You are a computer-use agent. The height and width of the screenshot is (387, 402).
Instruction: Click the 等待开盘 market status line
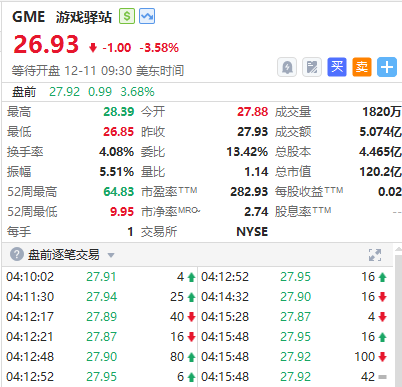pos(98,71)
